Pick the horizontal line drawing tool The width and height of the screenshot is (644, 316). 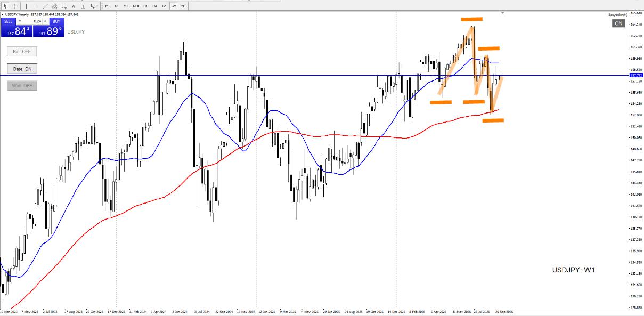(x=36, y=6)
